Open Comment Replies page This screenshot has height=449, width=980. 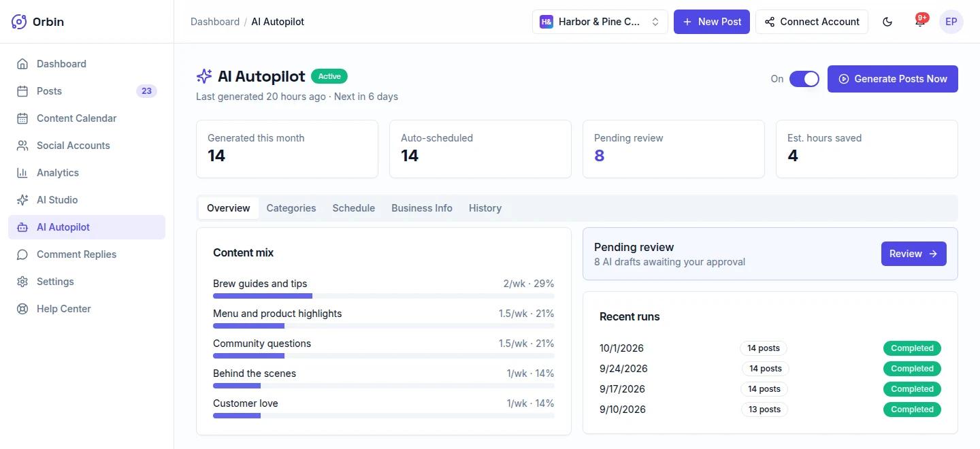coord(86,254)
